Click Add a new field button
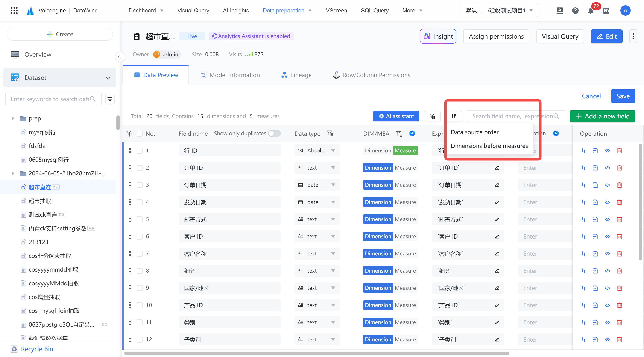 pyautogui.click(x=602, y=116)
